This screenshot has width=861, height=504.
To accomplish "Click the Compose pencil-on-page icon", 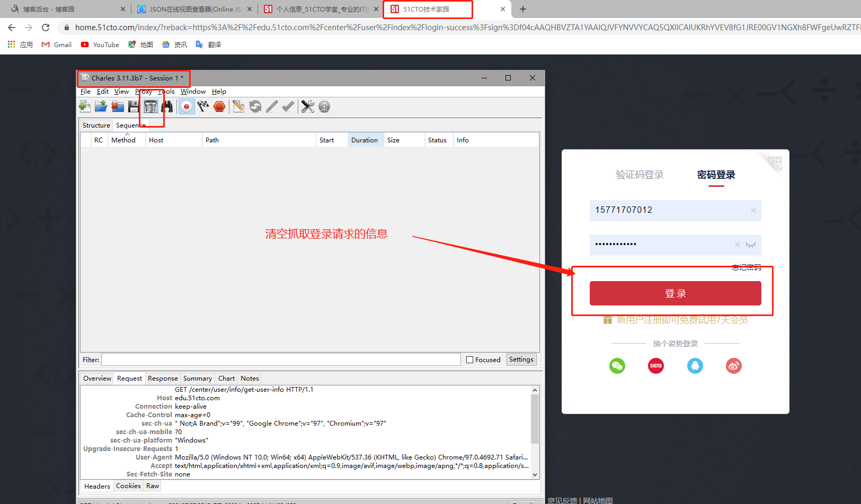I will point(238,106).
